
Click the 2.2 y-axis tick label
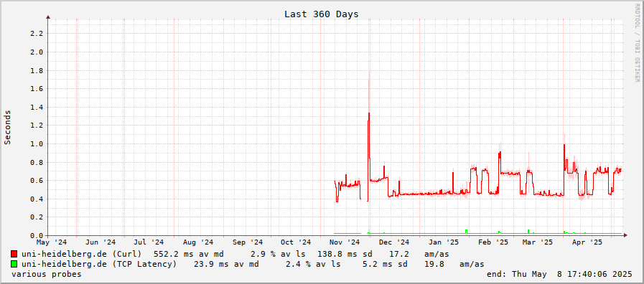[x=37, y=34]
